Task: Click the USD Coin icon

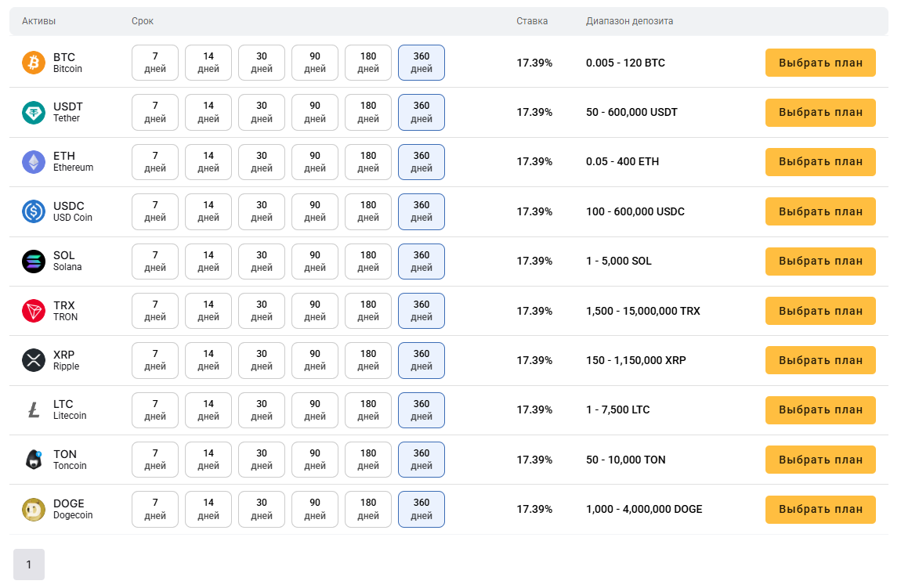Action: [x=34, y=211]
